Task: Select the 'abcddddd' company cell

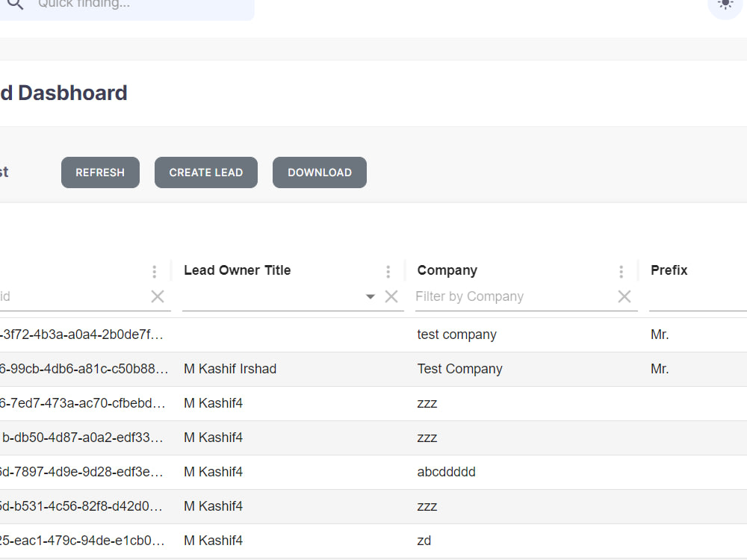Action: (x=447, y=472)
